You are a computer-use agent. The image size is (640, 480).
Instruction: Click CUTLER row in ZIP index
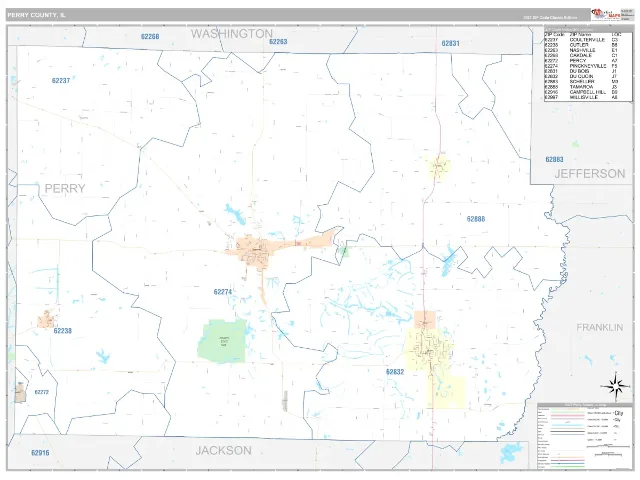pos(582,45)
